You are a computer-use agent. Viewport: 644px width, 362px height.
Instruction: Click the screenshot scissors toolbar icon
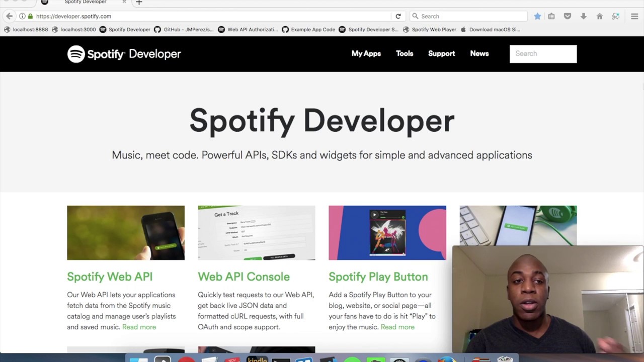[616, 16]
